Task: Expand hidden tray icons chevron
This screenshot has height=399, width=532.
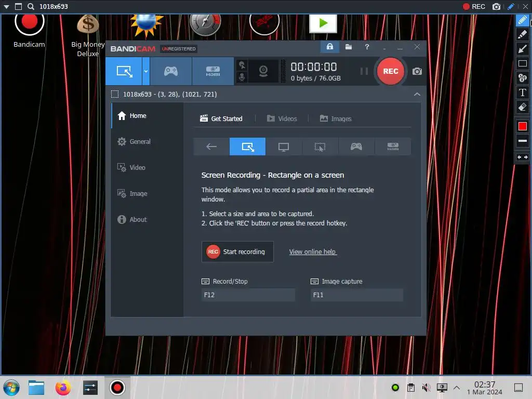Action: (x=457, y=388)
